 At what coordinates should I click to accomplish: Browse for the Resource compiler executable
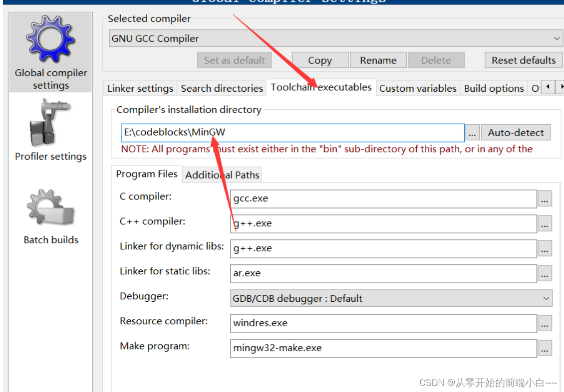point(545,323)
